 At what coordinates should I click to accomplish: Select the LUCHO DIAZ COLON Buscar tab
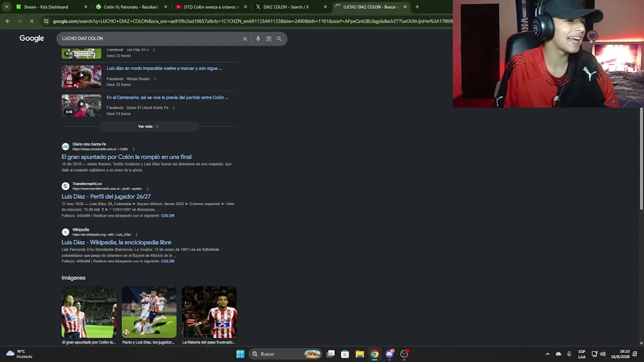[x=371, y=7]
